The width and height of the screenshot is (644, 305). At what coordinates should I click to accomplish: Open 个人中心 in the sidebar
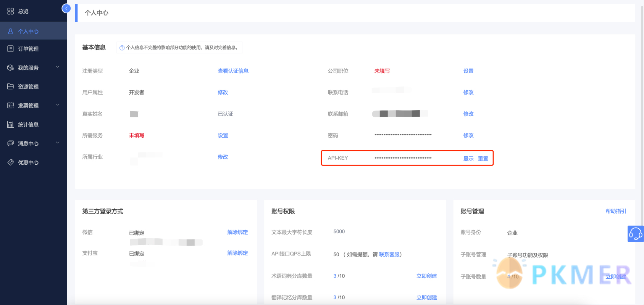pyautogui.click(x=28, y=31)
